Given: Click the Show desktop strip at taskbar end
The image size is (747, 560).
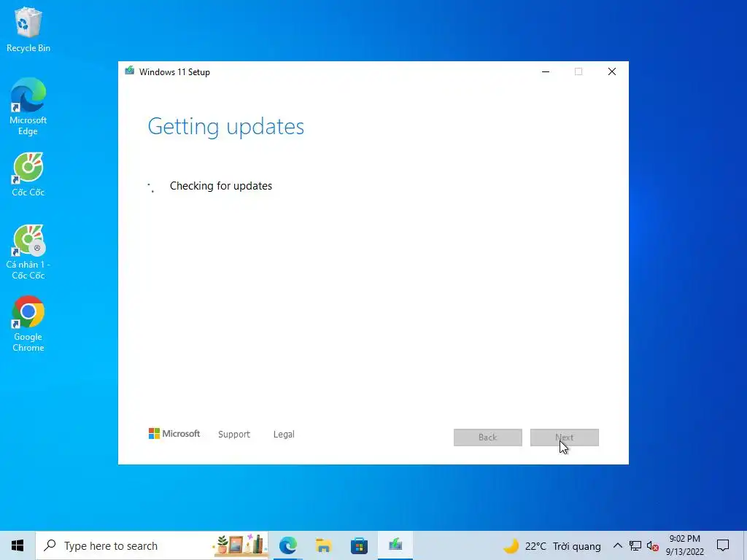Looking at the screenshot, I should pos(744,545).
